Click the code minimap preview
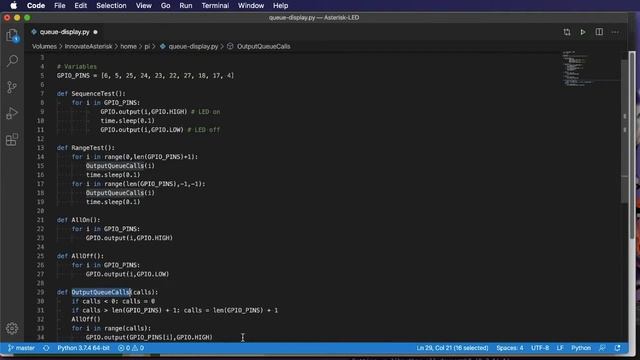This screenshot has height=360, width=640. point(591,69)
